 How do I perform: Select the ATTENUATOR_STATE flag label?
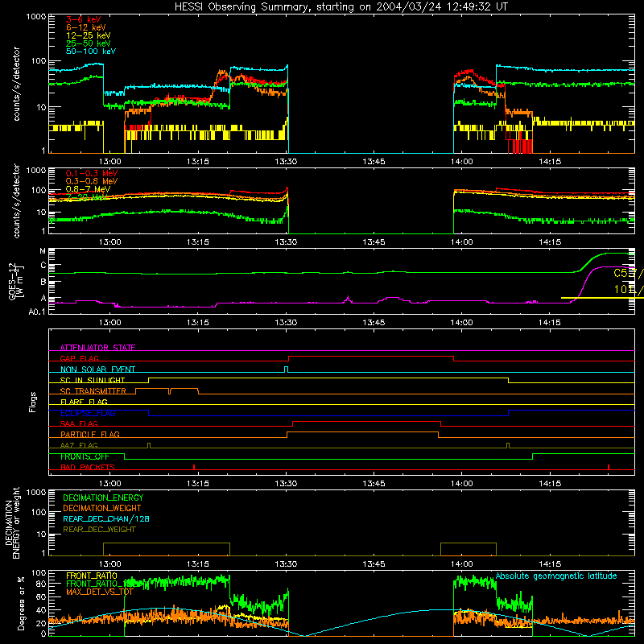click(97, 348)
